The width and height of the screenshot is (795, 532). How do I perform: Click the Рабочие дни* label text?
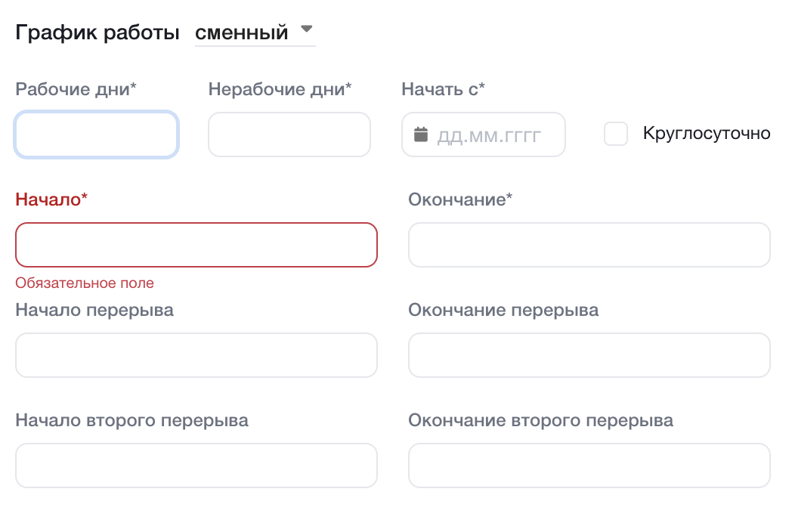click(x=76, y=89)
